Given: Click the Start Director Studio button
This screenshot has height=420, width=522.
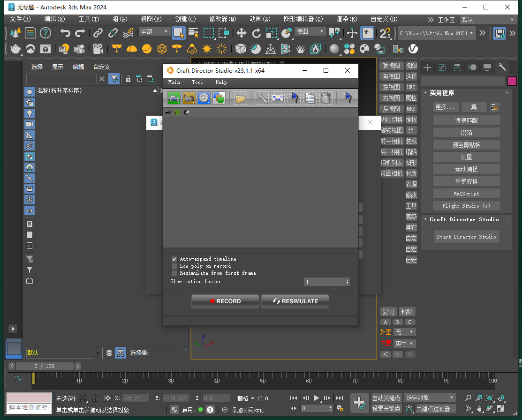Looking at the screenshot, I should pos(466,237).
